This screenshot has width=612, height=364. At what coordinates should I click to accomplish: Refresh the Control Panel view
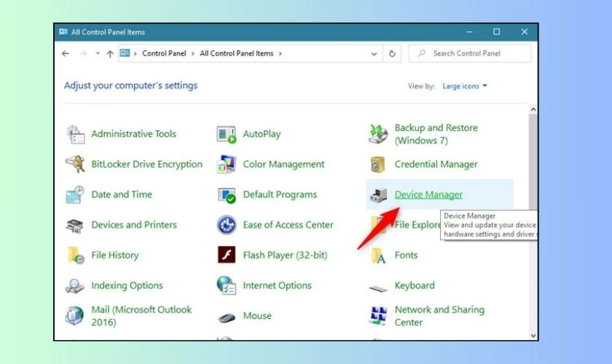tap(392, 53)
